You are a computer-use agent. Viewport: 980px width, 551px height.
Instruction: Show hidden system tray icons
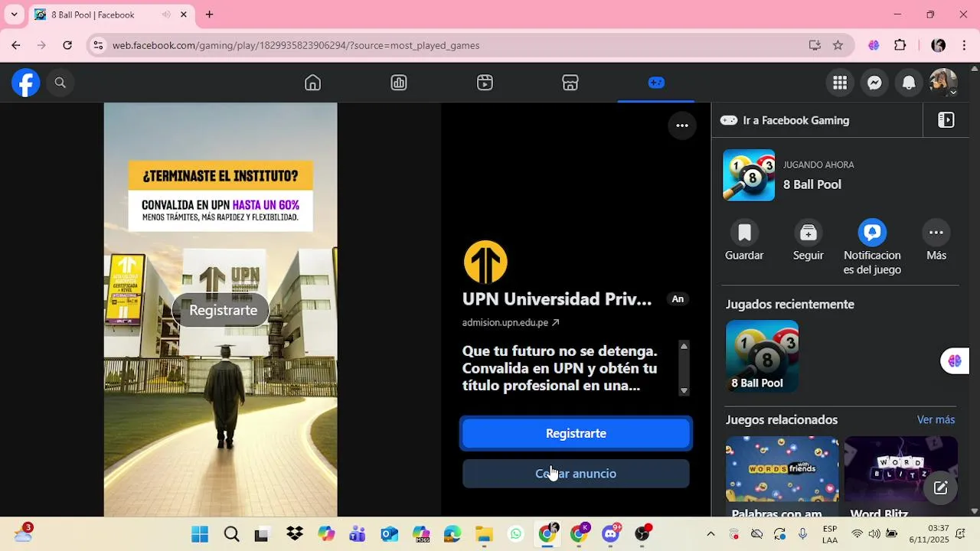pyautogui.click(x=710, y=534)
